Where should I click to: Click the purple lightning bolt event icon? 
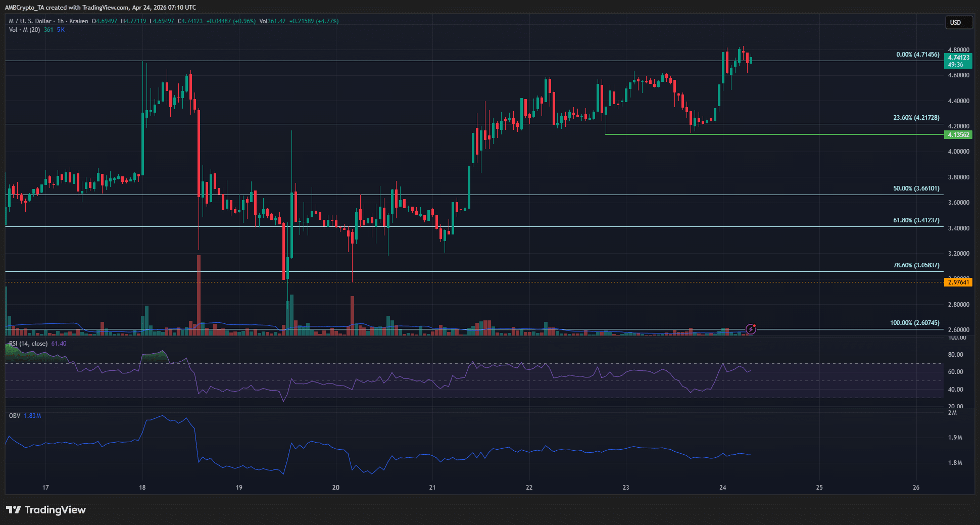click(751, 329)
